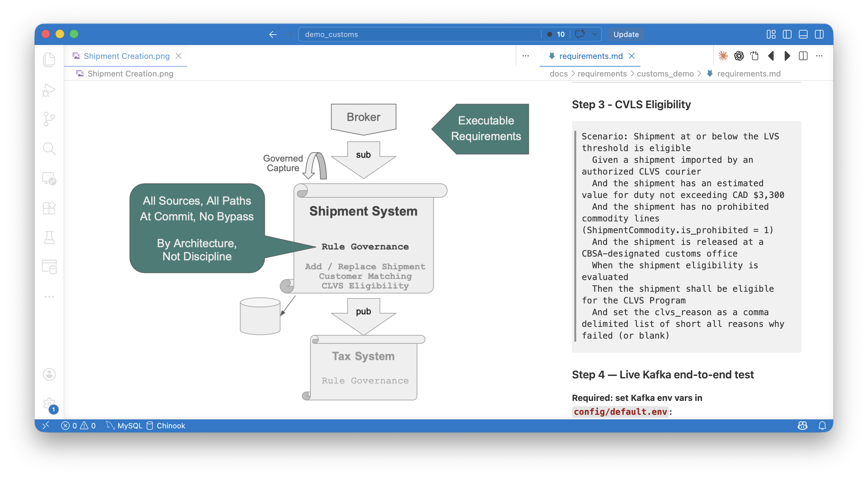Viewport: 868px width, 478px height.
Task: Click the left-pointing triangle in the editor toolbar
Action: point(771,56)
